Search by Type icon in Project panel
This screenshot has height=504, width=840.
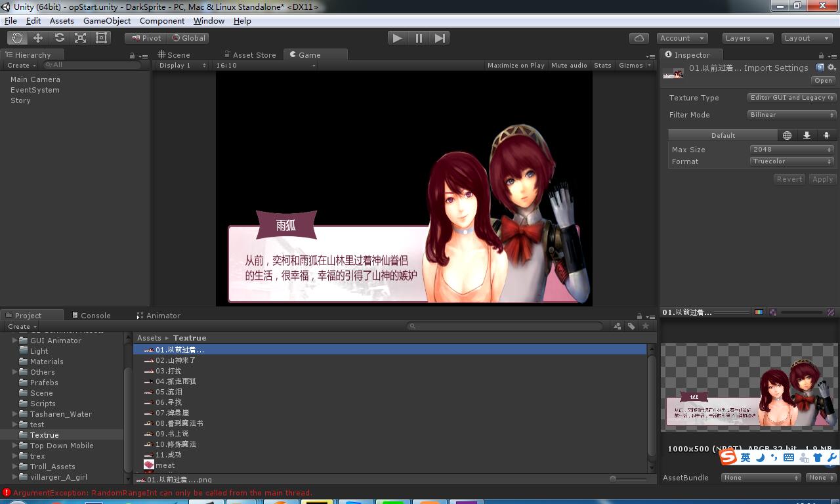(x=617, y=326)
